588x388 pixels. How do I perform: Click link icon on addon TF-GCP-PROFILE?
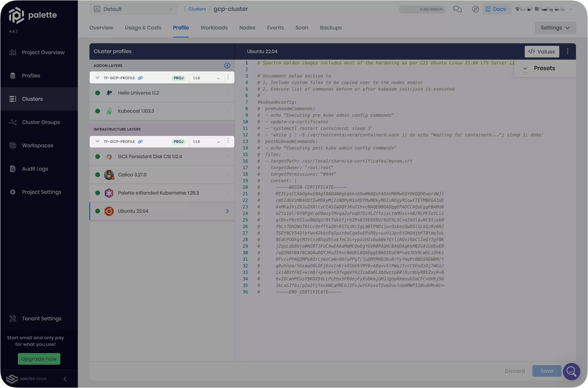pyautogui.click(x=140, y=78)
